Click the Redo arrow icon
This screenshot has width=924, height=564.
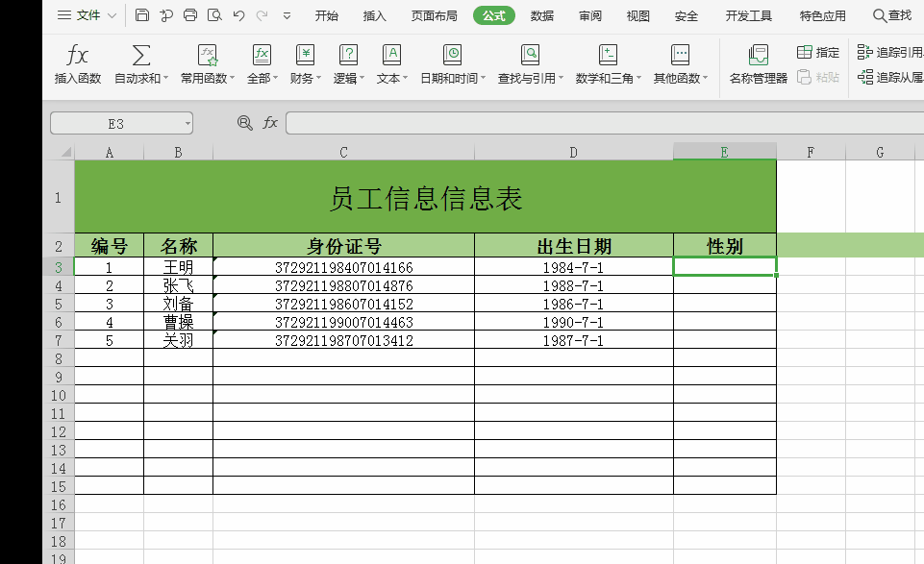262,16
